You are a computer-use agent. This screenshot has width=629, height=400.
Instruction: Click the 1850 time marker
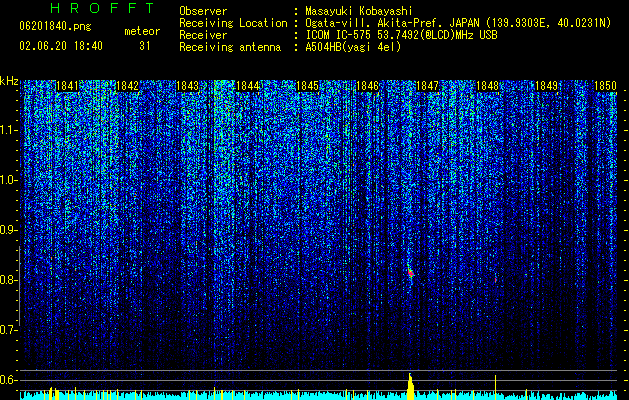pos(605,86)
